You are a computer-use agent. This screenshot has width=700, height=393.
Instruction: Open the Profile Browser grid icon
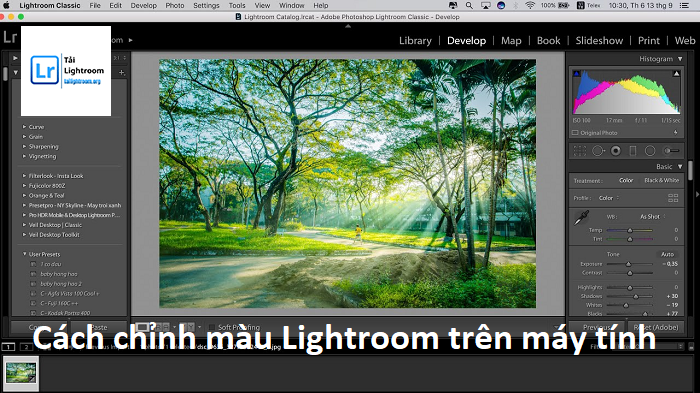coord(673,198)
